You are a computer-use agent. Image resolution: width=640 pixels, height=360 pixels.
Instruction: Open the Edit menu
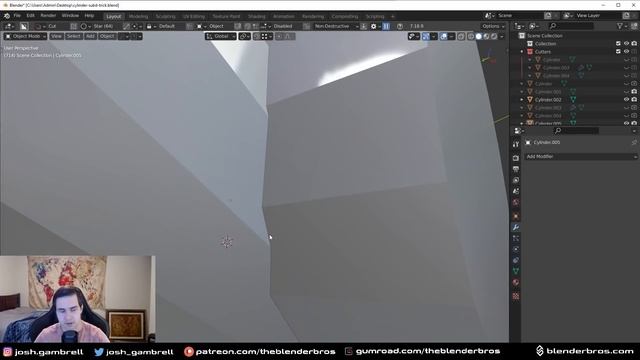tap(31, 16)
